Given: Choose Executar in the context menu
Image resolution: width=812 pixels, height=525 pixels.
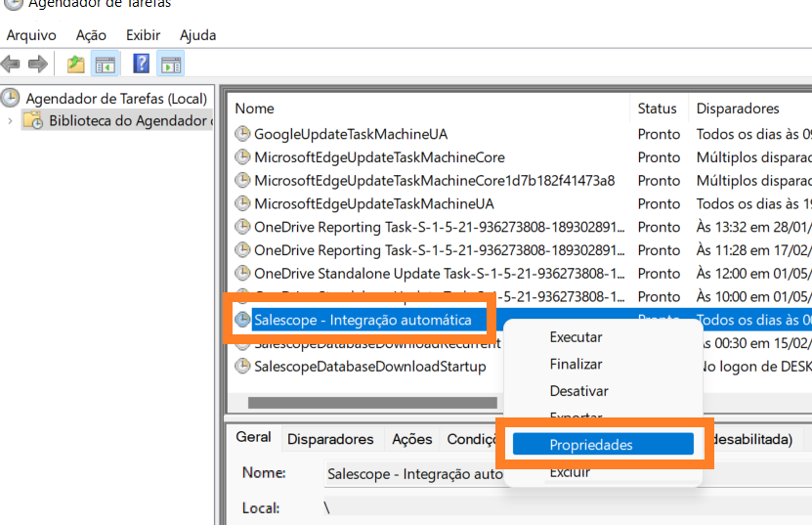Looking at the screenshot, I should click(576, 337).
